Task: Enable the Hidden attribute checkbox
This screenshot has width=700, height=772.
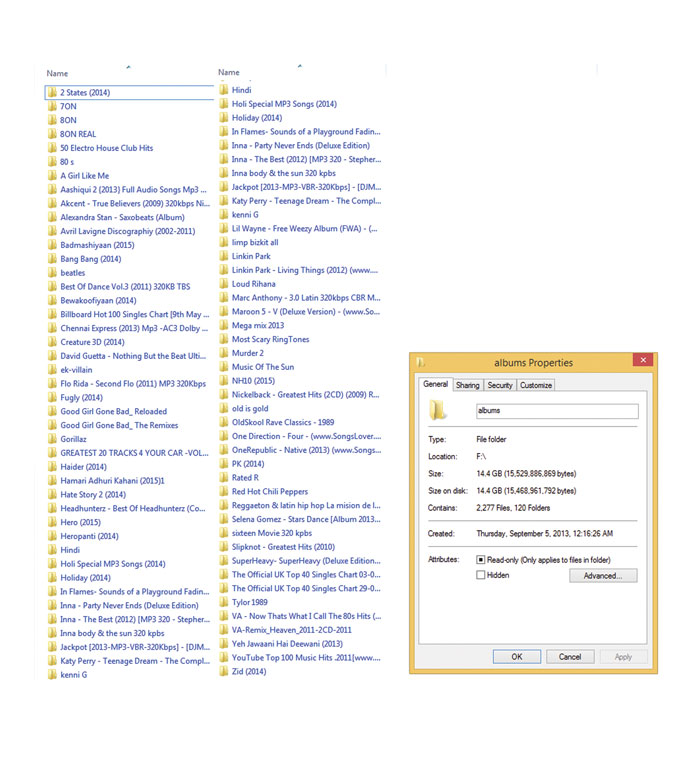Action: (480, 575)
